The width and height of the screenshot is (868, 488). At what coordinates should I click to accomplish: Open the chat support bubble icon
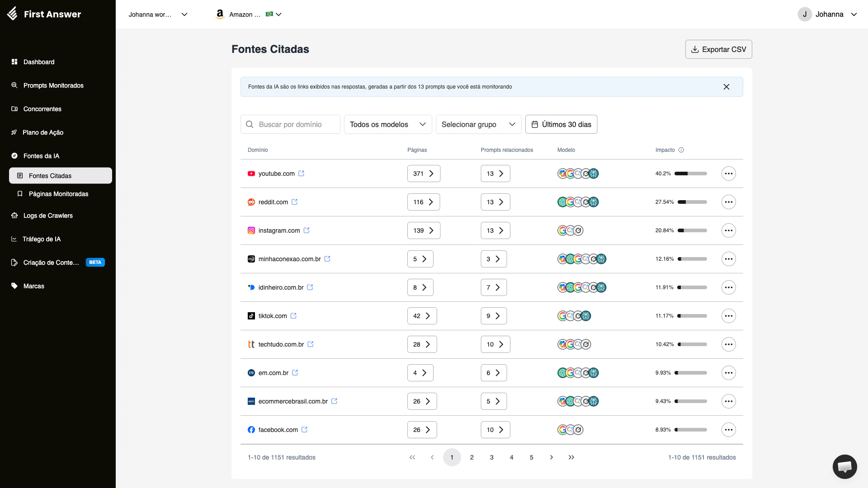pyautogui.click(x=844, y=466)
